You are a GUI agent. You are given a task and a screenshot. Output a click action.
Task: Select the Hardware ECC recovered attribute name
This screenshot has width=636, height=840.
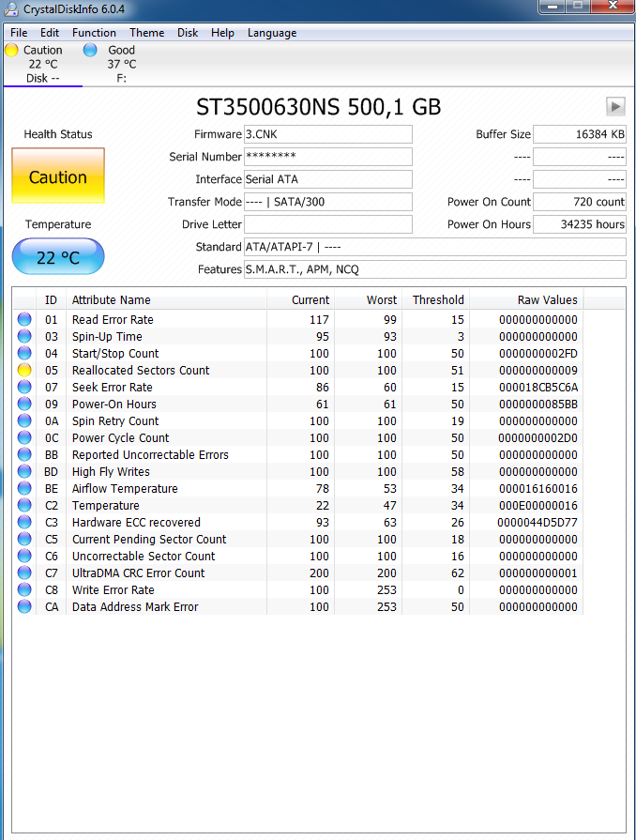coord(137,522)
